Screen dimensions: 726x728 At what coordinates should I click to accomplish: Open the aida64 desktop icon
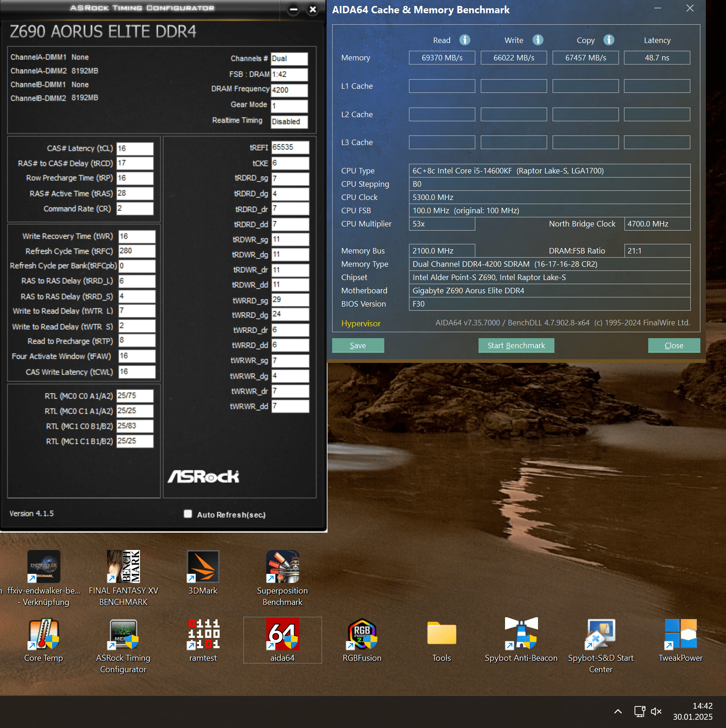283,640
